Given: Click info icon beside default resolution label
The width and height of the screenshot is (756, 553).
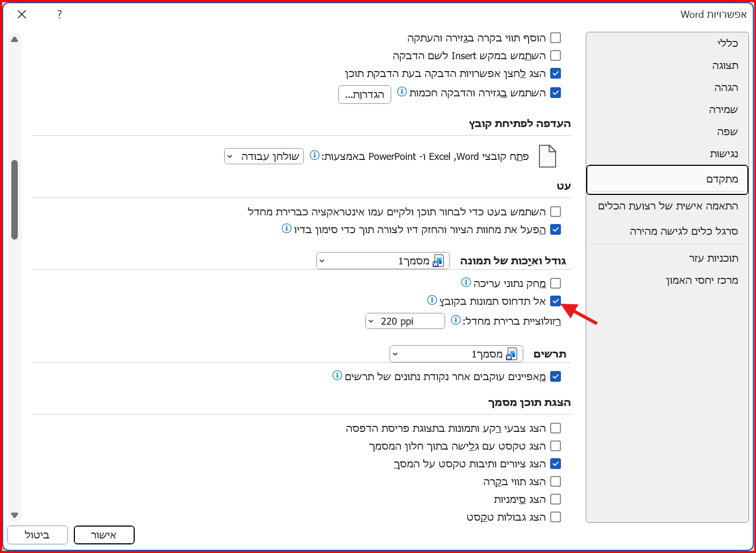Looking at the screenshot, I should [x=456, y=320].
